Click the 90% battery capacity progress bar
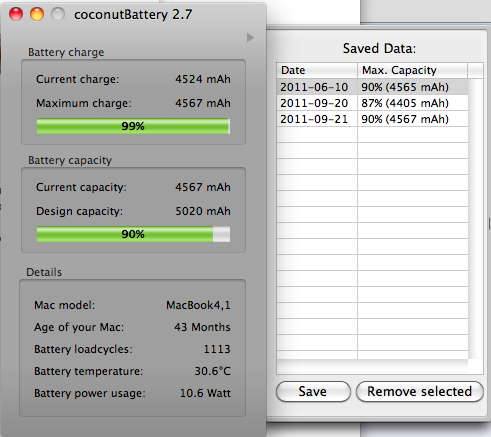 (133, 234)
